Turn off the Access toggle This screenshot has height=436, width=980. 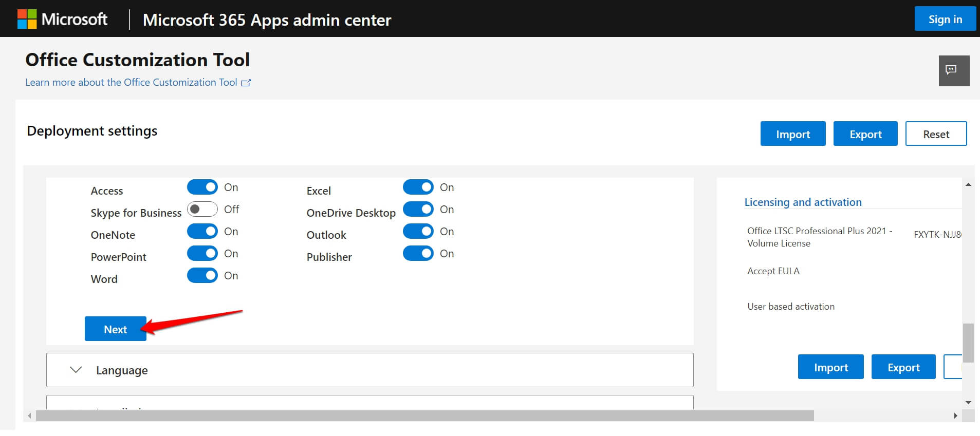point(202,187)
